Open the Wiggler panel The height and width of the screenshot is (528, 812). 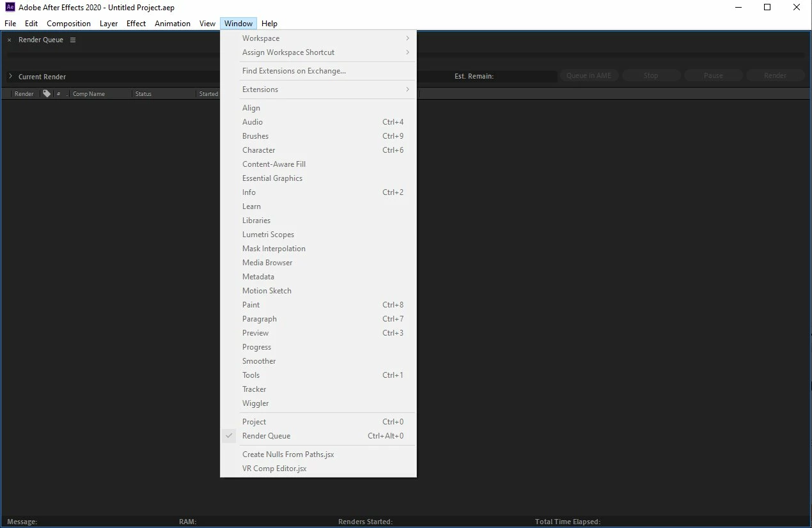click(318, 403)
